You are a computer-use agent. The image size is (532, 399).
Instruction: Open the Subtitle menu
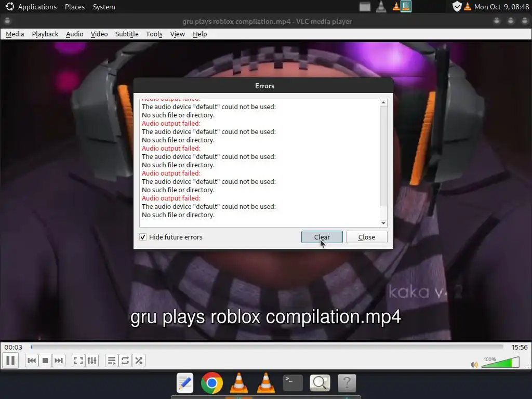[x=127, y=34]
